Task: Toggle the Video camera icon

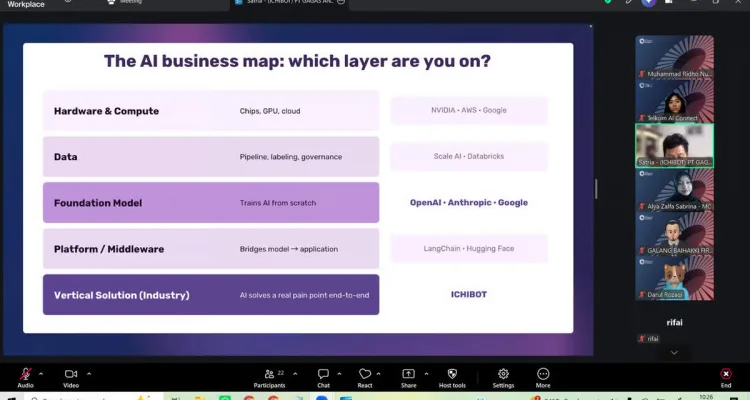Action: pyautogui.click(x=71, y=374)
